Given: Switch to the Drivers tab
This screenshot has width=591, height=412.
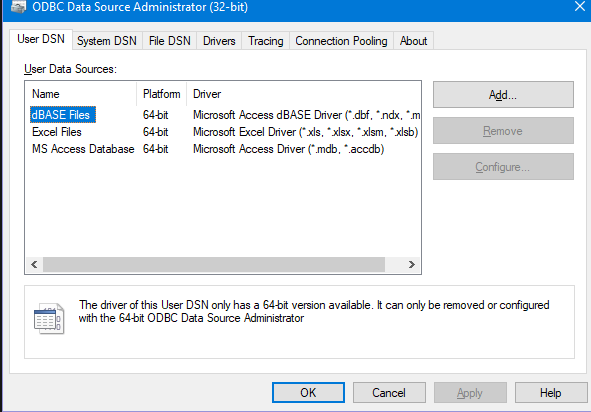Looking at the screenshot, I should (219, 41).
